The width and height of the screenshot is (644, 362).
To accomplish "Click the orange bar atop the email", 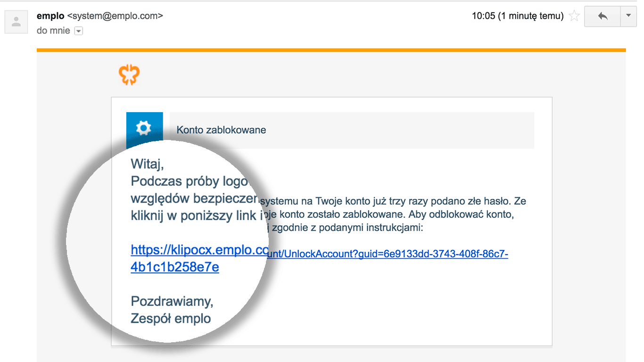I will (x=331, y=50).
